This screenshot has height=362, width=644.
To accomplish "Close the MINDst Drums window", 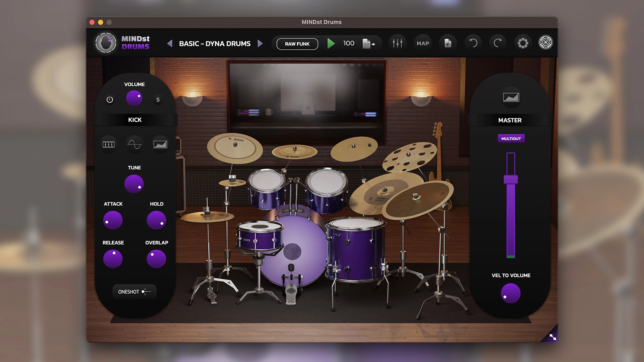I will pos(92,22).
